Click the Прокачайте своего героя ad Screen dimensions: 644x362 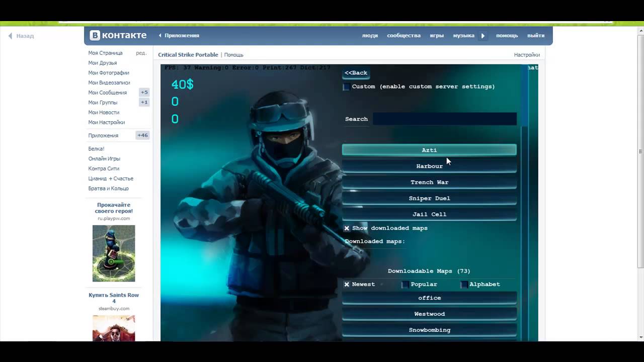[x=114, y=208]
